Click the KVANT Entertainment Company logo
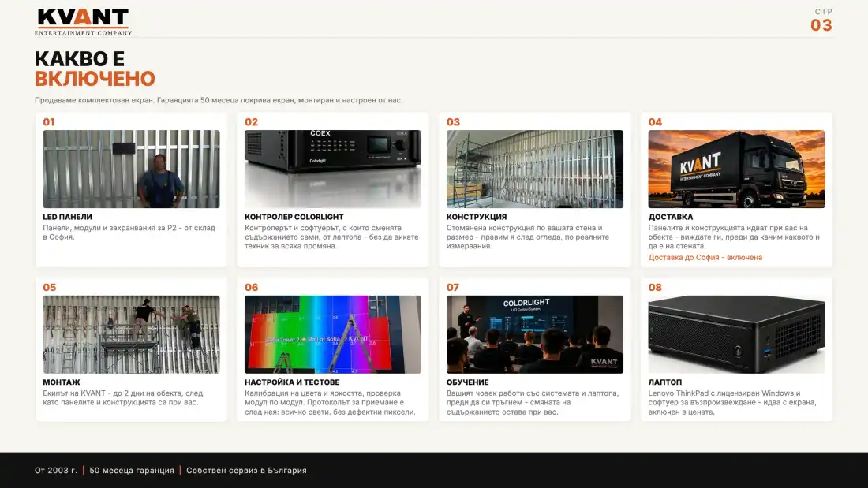The height and width of the screenshot is (488, 868). point(83,22)
